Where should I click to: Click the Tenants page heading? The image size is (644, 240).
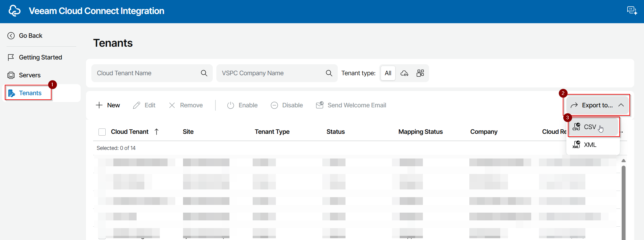(x=113, y=43)
